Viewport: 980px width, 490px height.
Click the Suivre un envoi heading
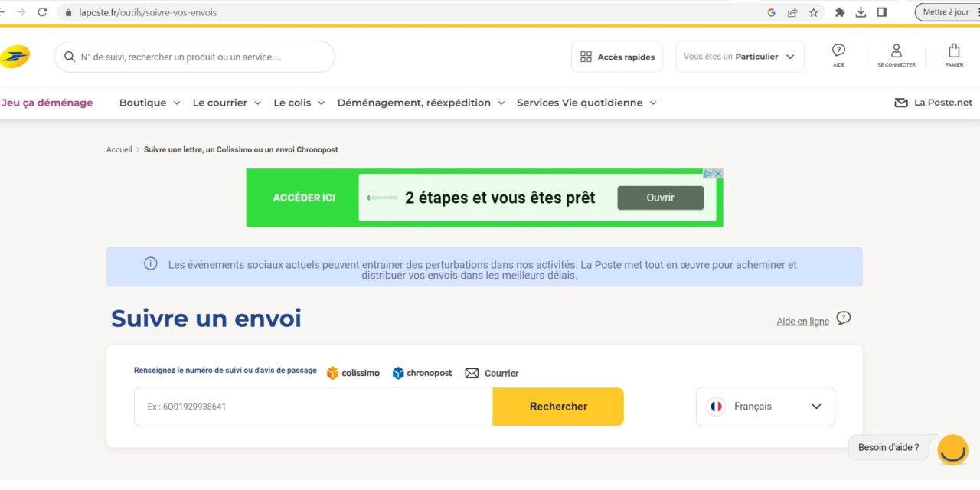click(x=206, y=318)
